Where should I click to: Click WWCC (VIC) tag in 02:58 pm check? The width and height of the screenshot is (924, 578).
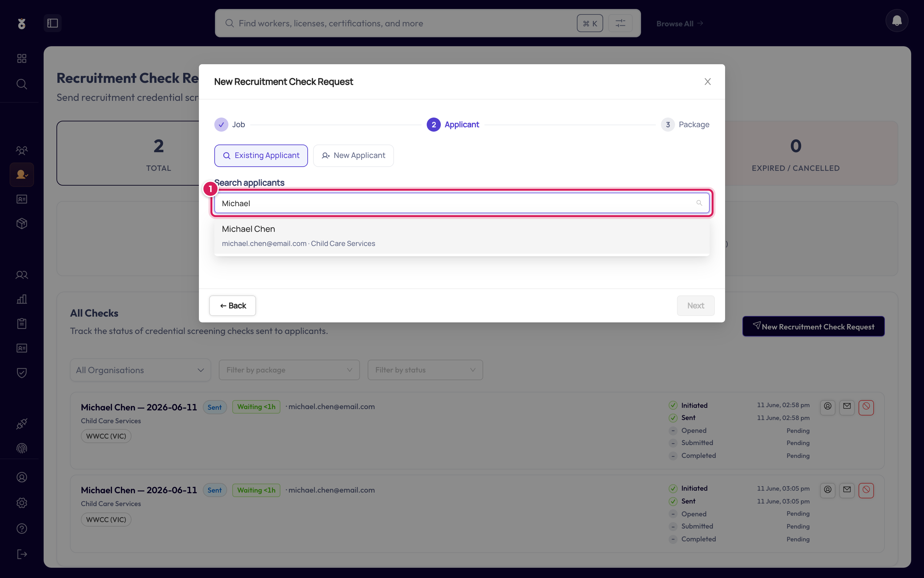tap(106, 436)
